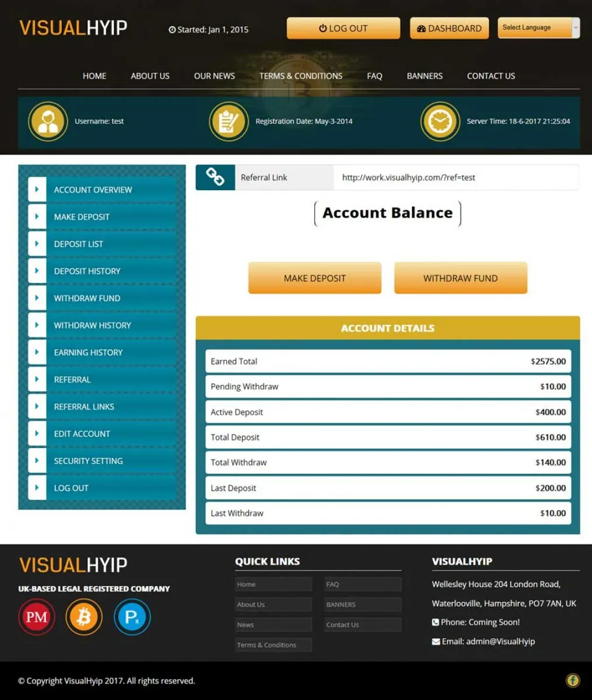Screen dimensions: 592x700
Task: Click the Total Deposit $610.00 row
Action: [x=388, y=437]
